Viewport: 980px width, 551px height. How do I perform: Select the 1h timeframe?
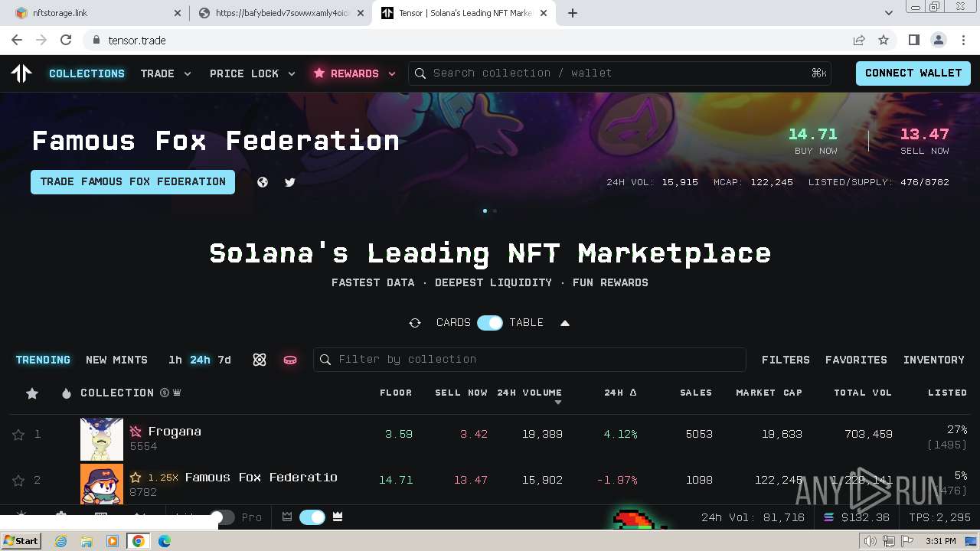click(x=175, y=360)
